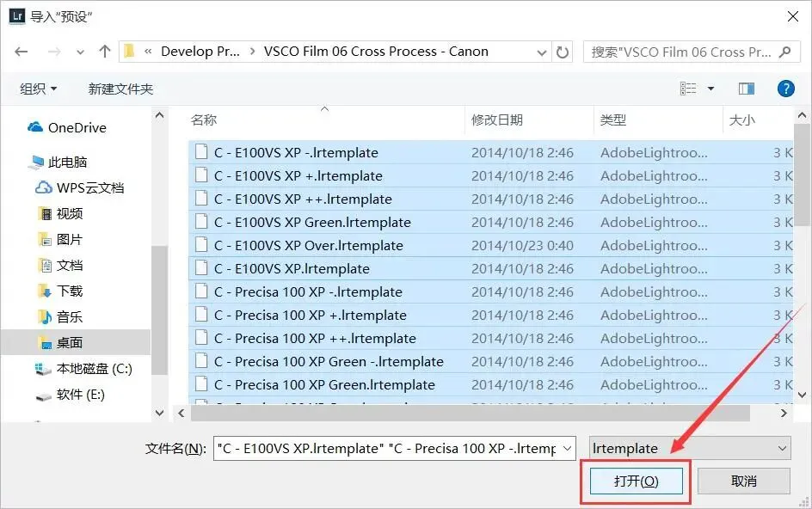Select file 'C - E100VS XP ++.lrtemplate'
Screen dimensions: 812x509
tap(491, 199)
